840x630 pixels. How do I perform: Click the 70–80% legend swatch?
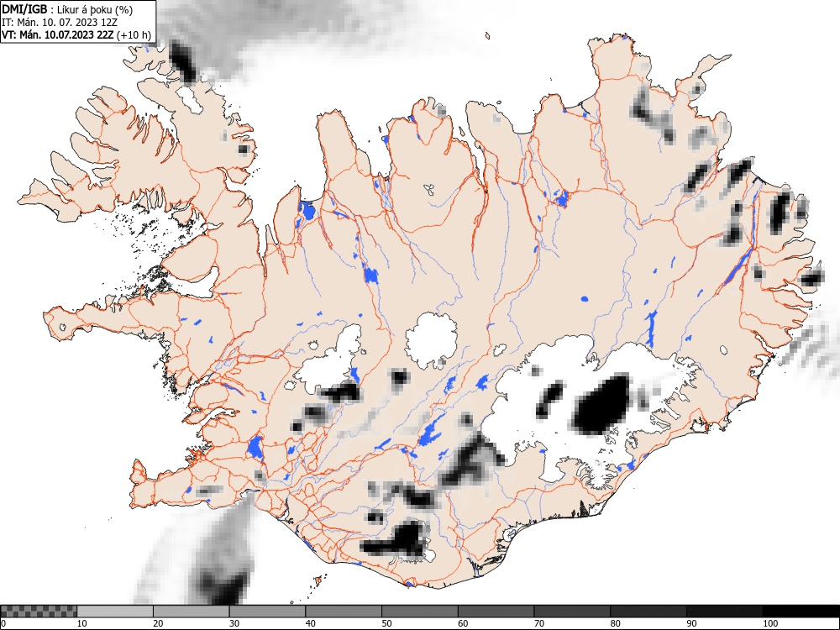(571, 612)
